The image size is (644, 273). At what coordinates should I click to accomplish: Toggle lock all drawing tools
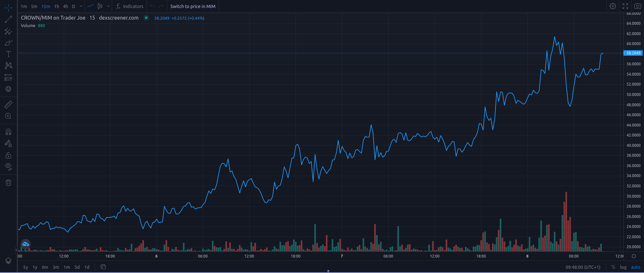pyautogui.click(x=8, y=155)
